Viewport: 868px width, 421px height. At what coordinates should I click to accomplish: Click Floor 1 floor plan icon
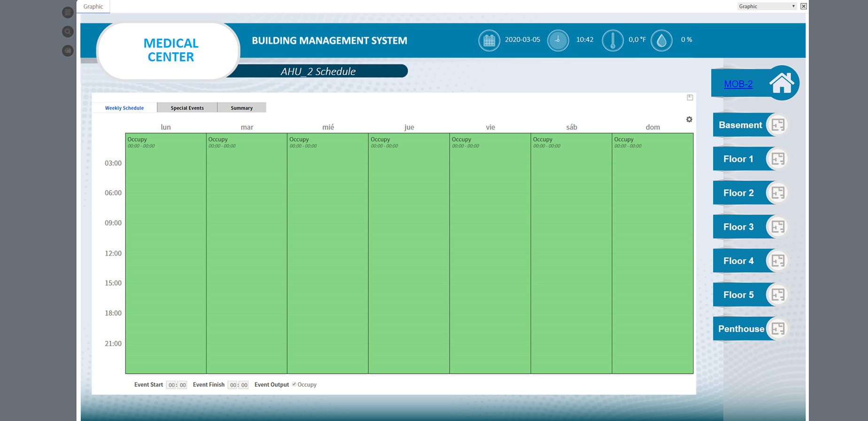[778, 159]
